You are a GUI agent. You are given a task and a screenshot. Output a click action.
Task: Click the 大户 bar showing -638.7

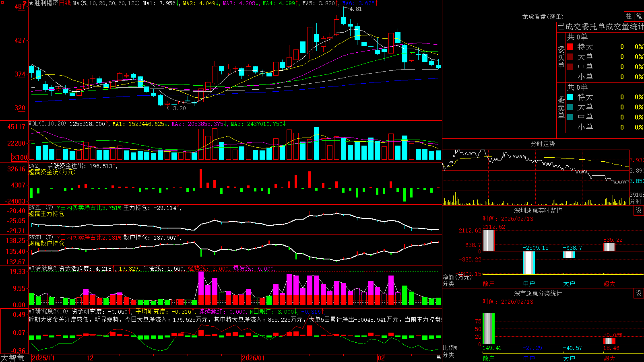pyautogui.click(x=569, y=255)
